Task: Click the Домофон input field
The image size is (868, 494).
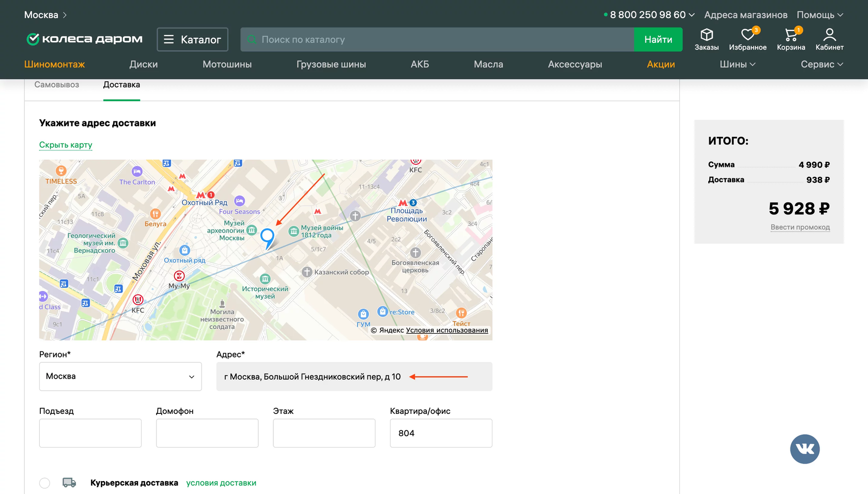Action: 207,433
